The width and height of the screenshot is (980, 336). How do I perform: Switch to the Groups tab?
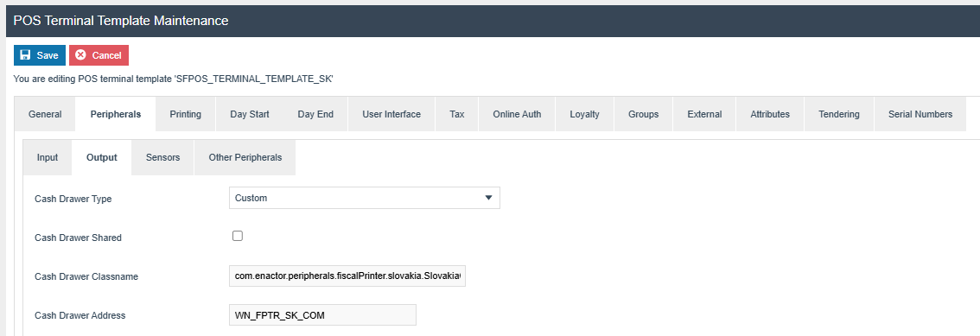644,114
